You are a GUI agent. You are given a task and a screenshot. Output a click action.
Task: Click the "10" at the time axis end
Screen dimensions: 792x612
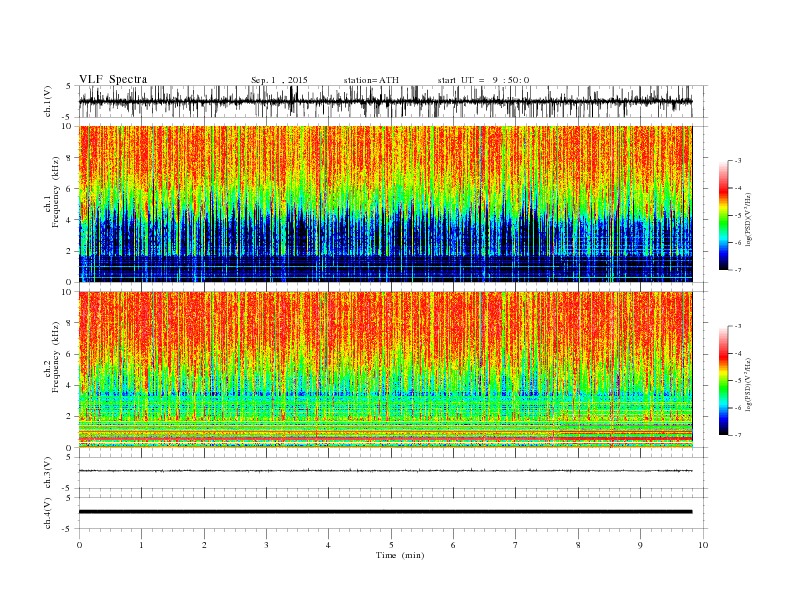point(703,545)
